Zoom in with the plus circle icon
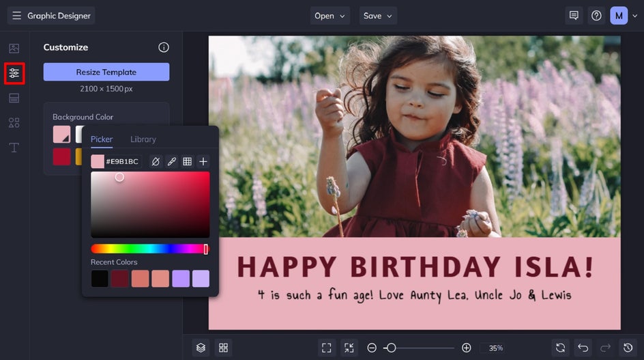The image size is (644, 360). point(466,348)
